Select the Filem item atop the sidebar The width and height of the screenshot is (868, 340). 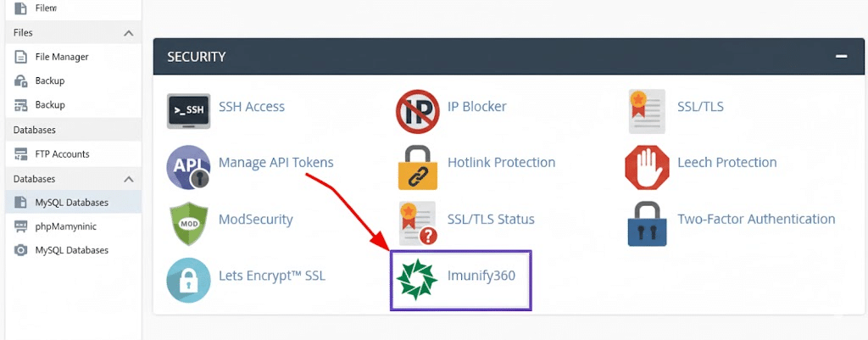click(46, 8)
